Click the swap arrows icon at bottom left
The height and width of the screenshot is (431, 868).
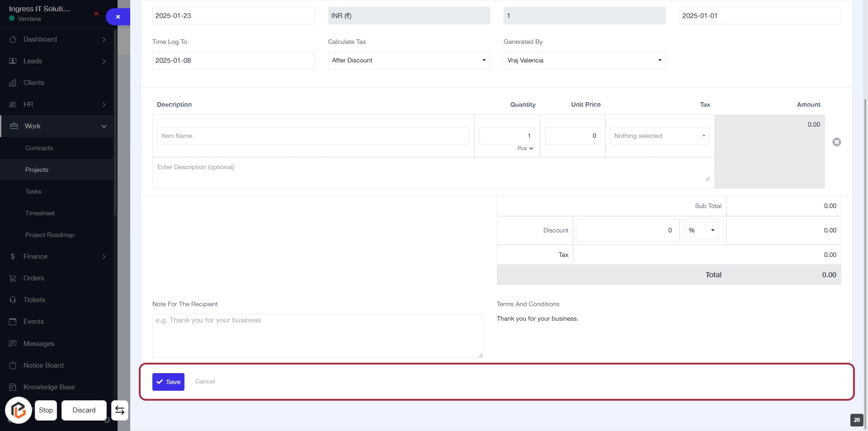tap(120, 410)
